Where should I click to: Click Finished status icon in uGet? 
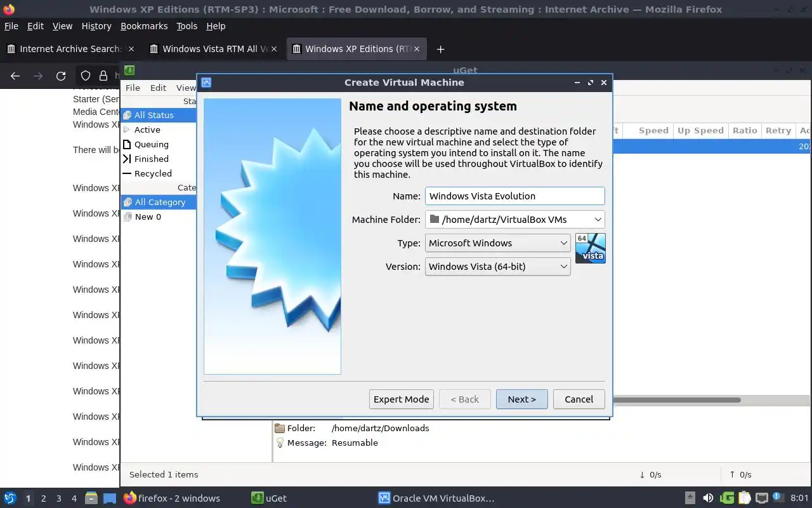point(127,159)
